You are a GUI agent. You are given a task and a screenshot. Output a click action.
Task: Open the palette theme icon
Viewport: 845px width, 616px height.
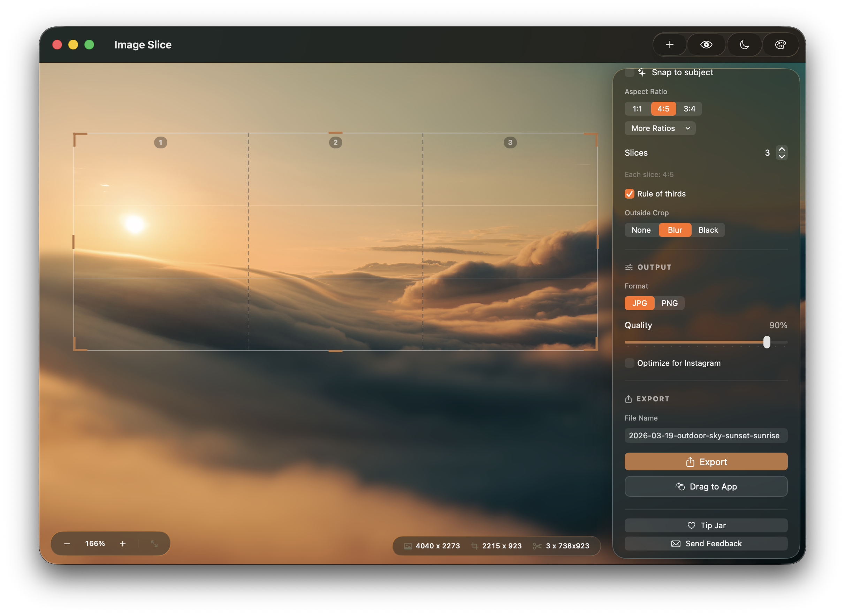pyautogui.click(x=781, y=45)
